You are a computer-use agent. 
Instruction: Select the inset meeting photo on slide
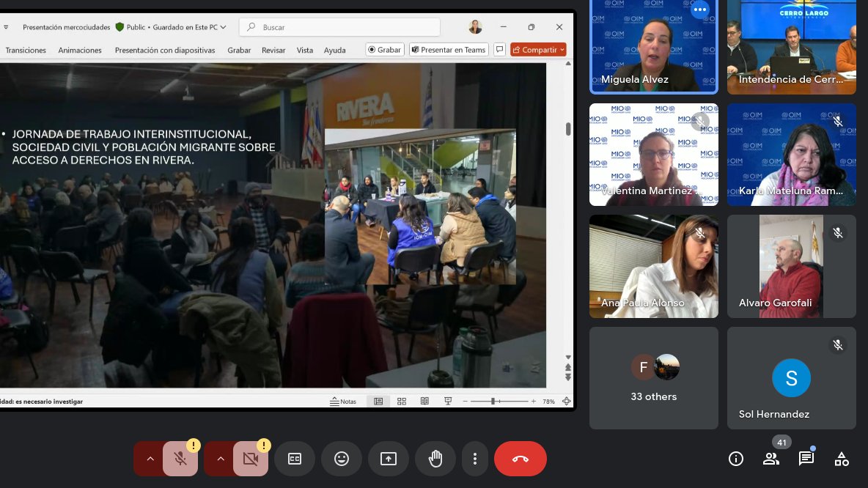pyautogui.click(x=420, y=207)
